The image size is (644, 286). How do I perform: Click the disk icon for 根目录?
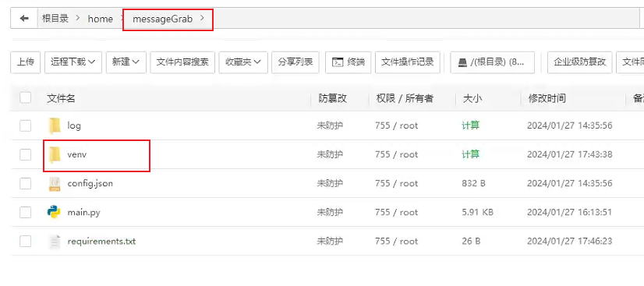pyautogui.click(x=462, y=62)
